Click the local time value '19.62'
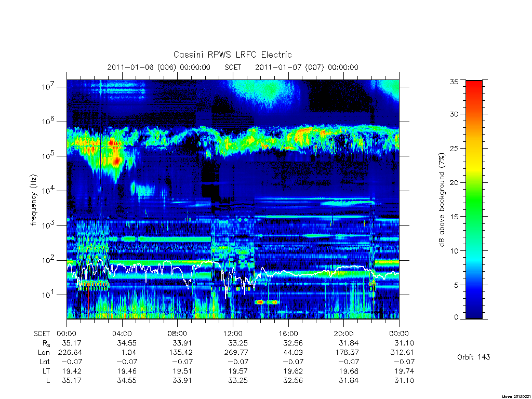 click(293, 371)
